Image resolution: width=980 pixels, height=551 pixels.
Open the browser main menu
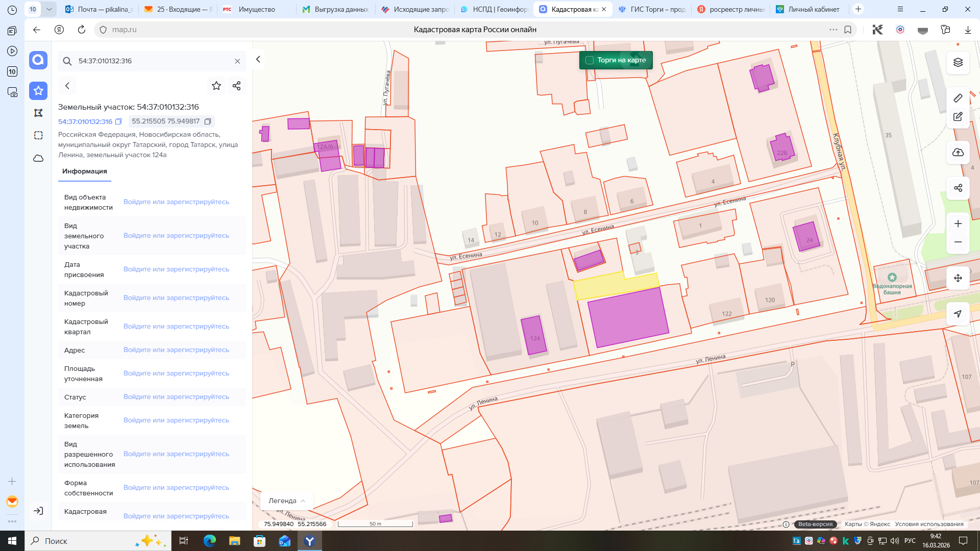click(x=900, y=9)
